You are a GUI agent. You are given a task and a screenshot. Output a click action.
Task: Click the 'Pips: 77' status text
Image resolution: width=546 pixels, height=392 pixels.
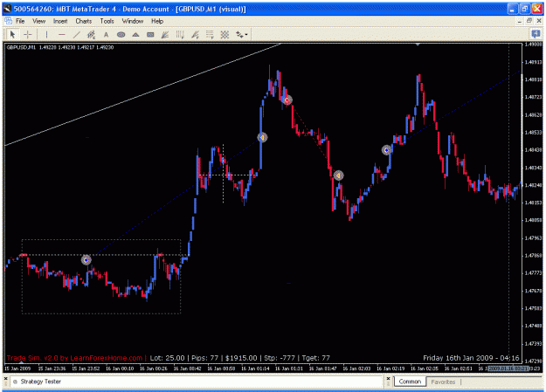coord(204,358)
